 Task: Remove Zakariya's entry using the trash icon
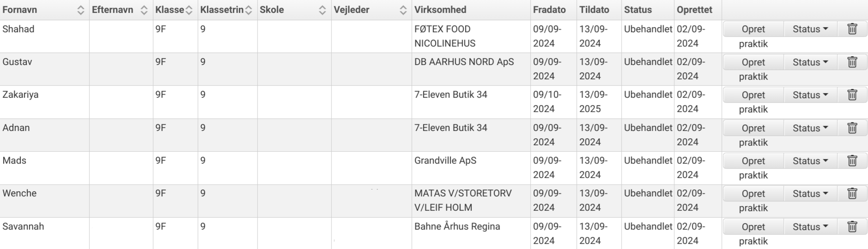pos(852,95)
